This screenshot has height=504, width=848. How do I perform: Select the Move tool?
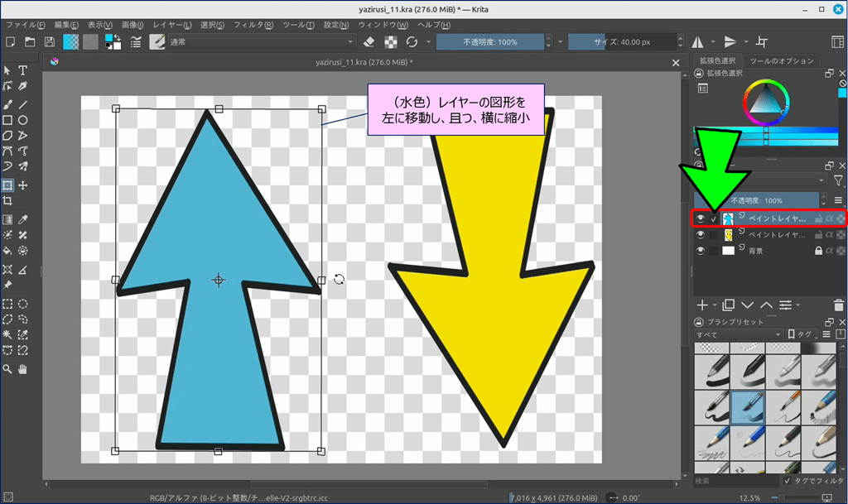coord(23,185)
